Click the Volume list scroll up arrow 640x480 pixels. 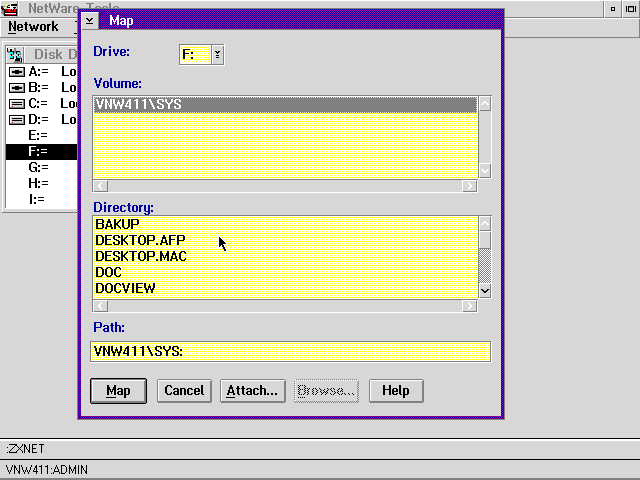pos(484,104)
